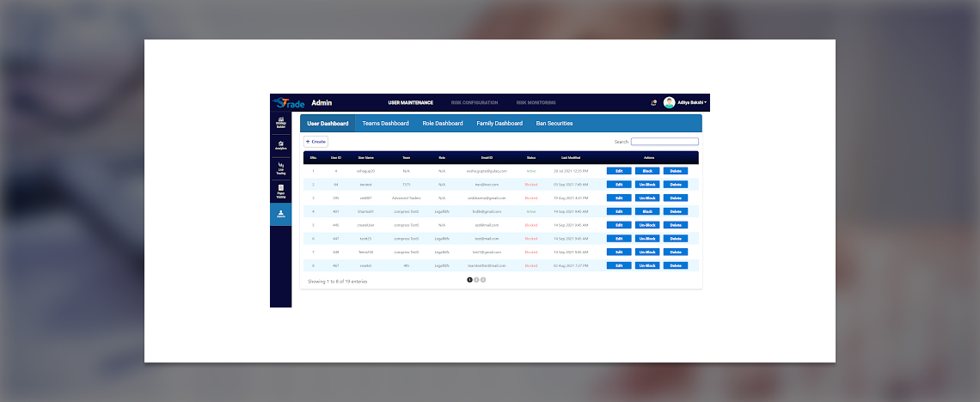
Task: Un-Block the user in row 7
Action: click(x=646, y=253)
